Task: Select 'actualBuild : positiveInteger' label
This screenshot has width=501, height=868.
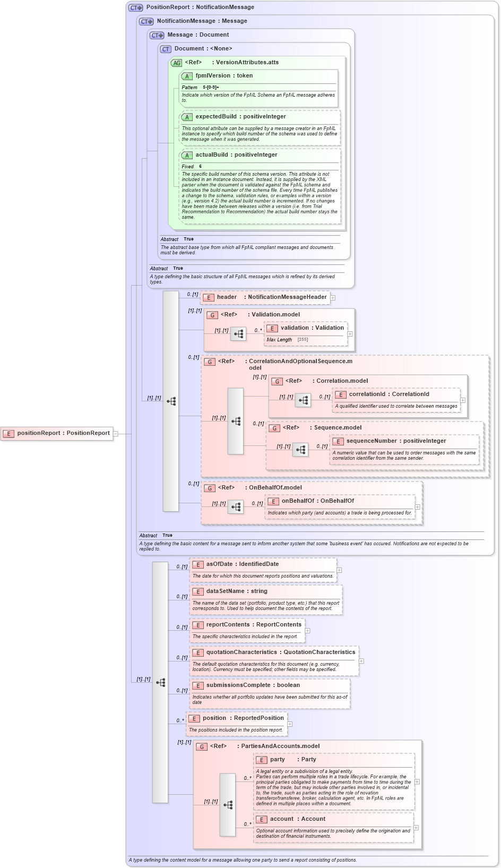Action: (236, 155)
